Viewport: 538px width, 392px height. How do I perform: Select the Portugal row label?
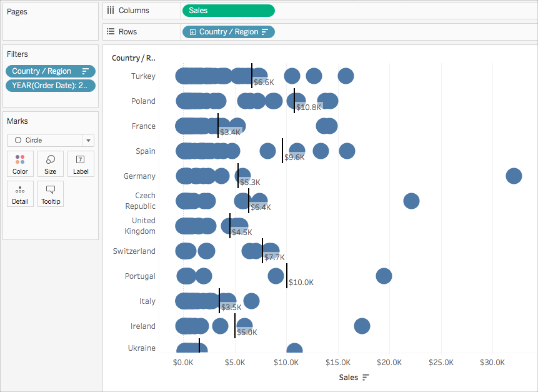pos(140,276)
